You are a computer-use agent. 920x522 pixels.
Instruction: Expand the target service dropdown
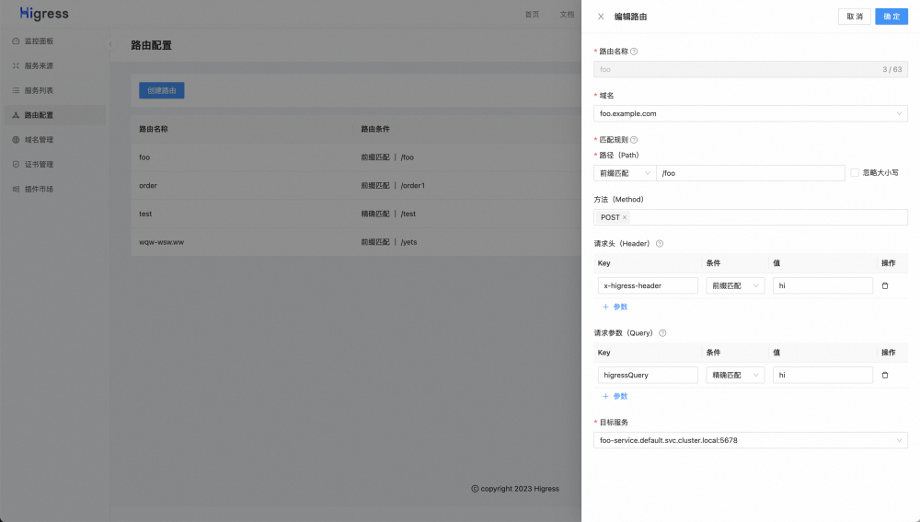tap(750, 440)
